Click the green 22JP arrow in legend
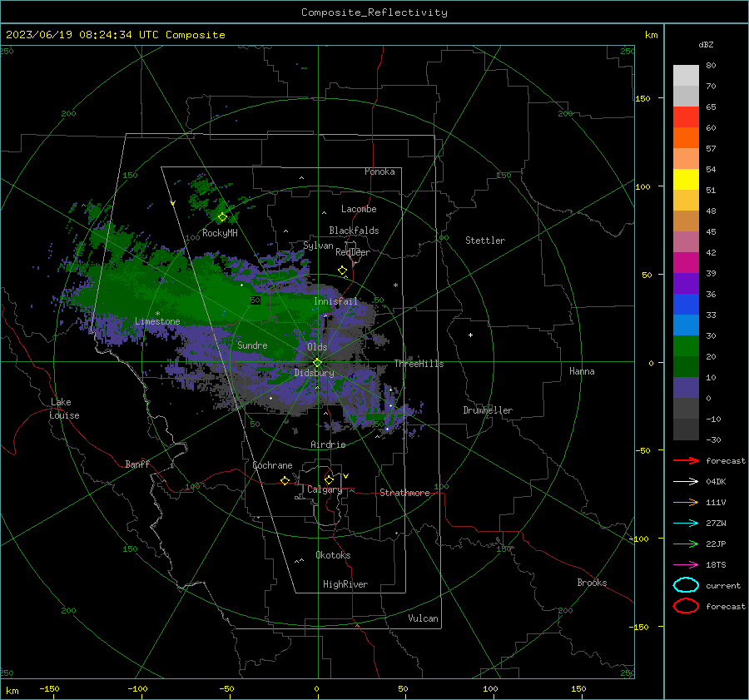 pos(686,544)
